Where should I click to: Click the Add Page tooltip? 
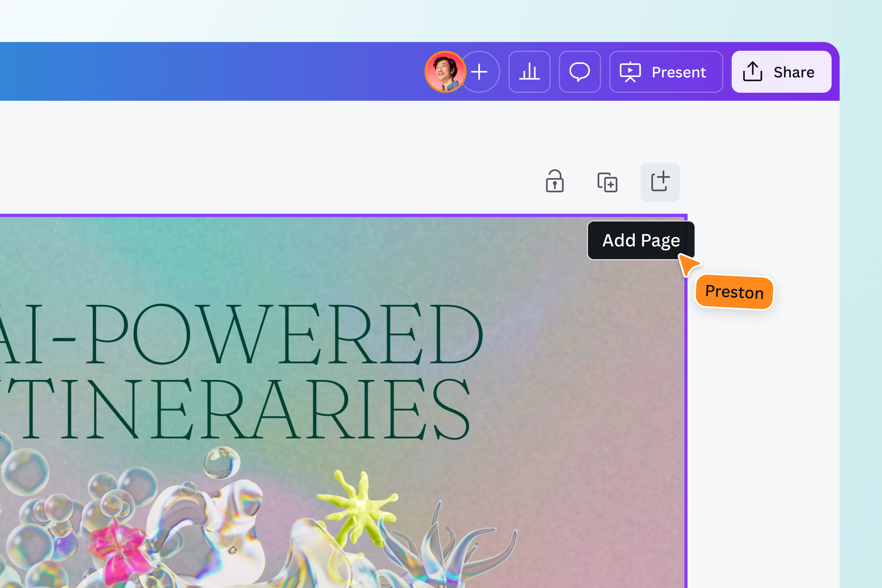tap(641, 240)
